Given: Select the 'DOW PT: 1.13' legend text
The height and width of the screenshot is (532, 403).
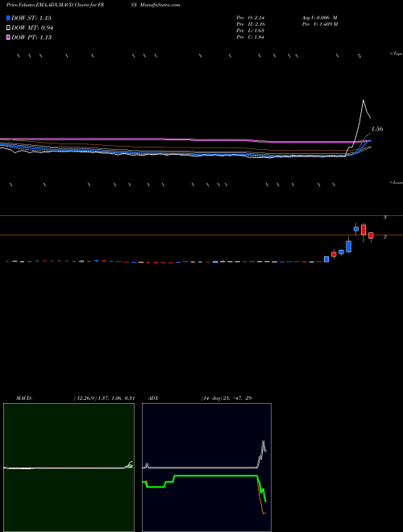Looking at the screenshot, I should [31, 37].
